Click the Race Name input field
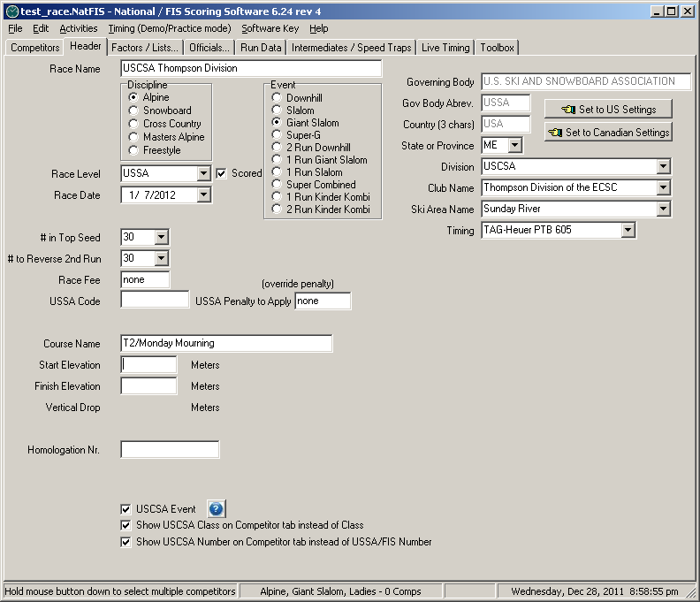 (251, 68)
